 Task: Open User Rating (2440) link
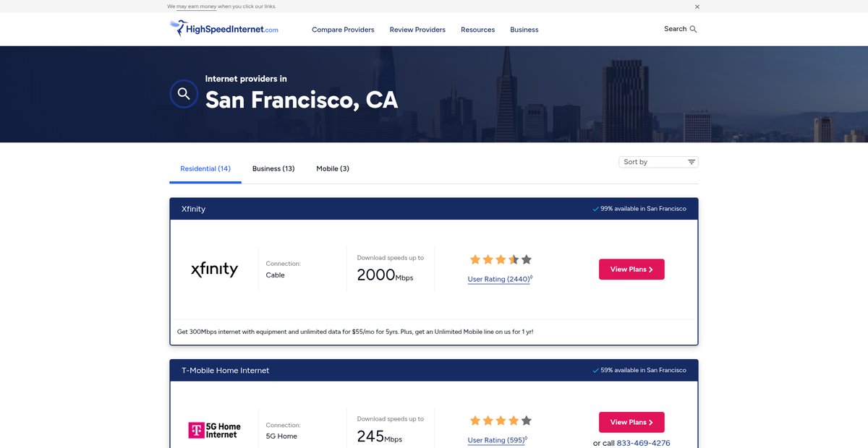(x=499, y=279)
